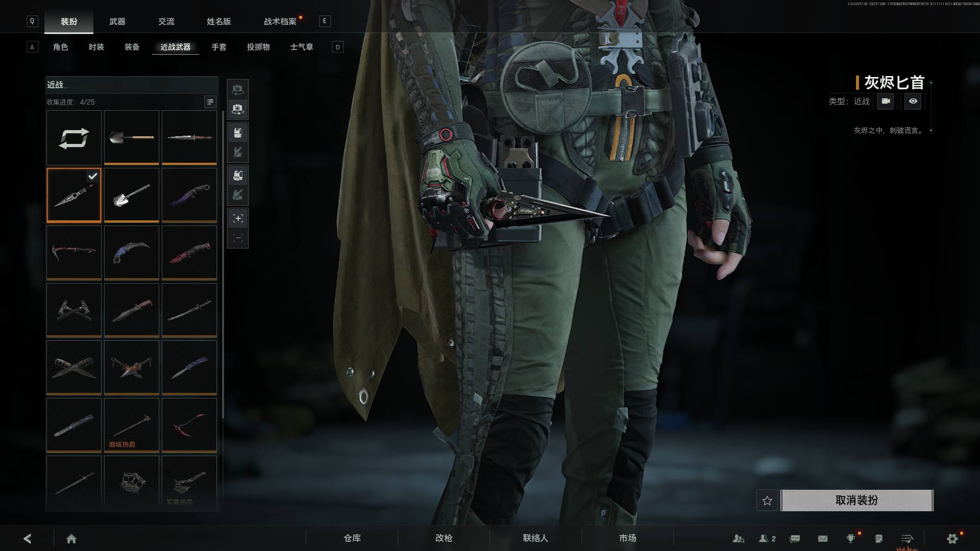The image size is (980, 551).
Task: Open the friends list icon showing 2
Action: coord(767,538)
